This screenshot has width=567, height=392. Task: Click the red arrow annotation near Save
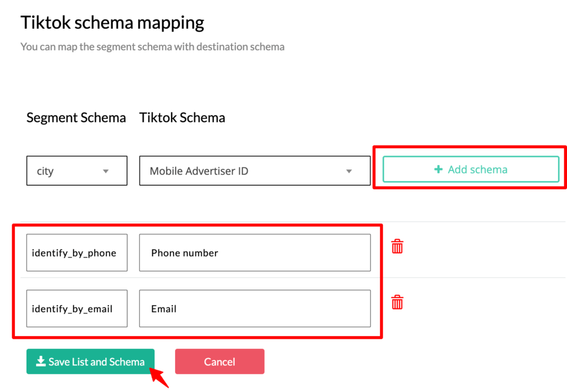(x=159, y=378)
